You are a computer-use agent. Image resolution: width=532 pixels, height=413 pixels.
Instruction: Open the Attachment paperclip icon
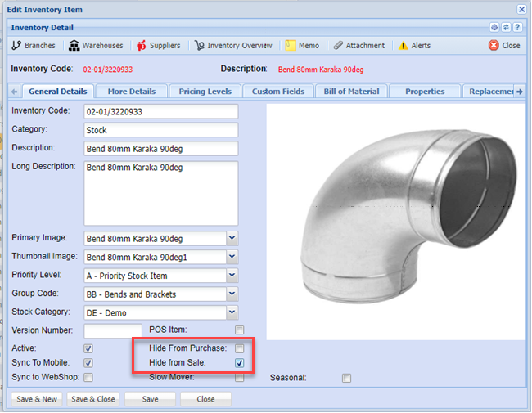(x=338, y=46)
